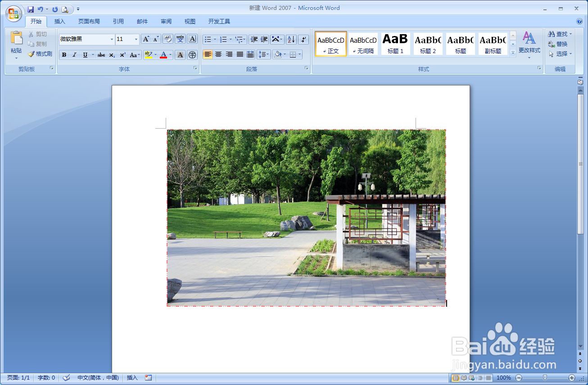
Task: Save the document from Quick Access Toolbar
Action: tap(31, 9)
